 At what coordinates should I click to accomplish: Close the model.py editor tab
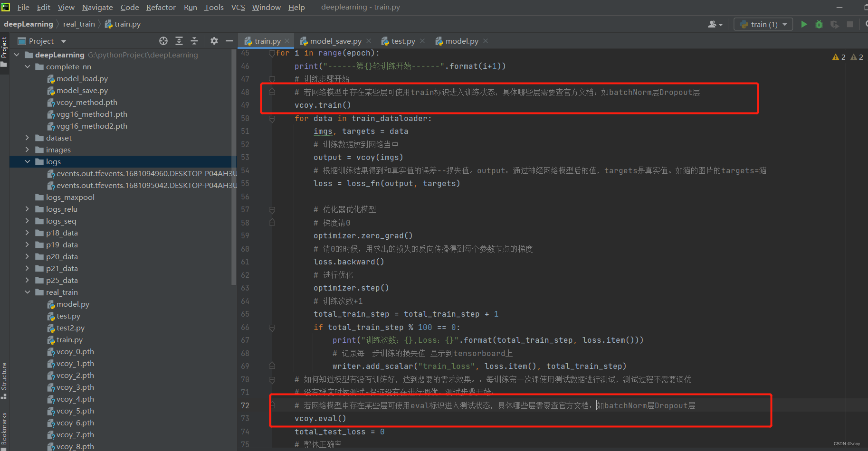[486, 41]
